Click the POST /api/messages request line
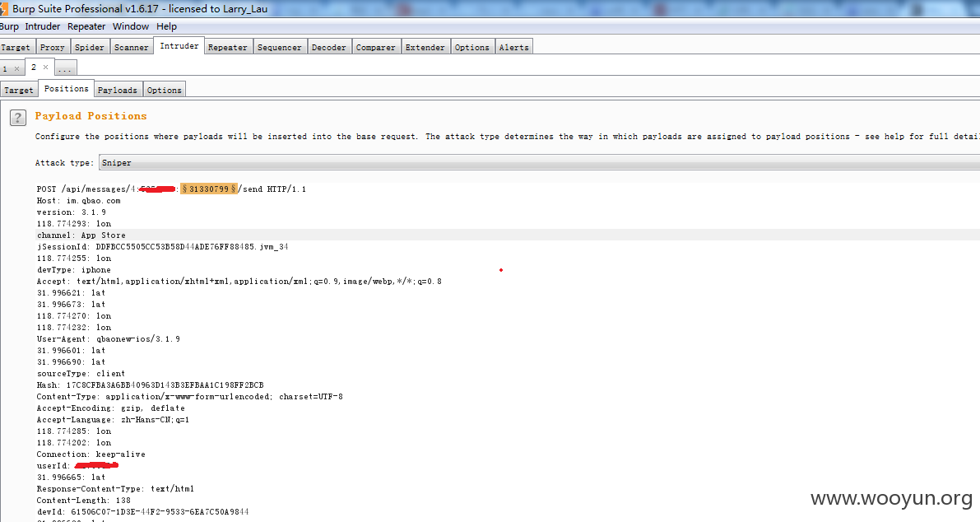 171,189
